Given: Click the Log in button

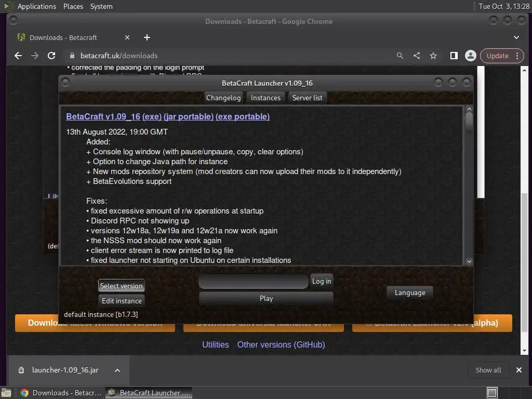Looking at the screenshot, I should [x=322, y=281].
